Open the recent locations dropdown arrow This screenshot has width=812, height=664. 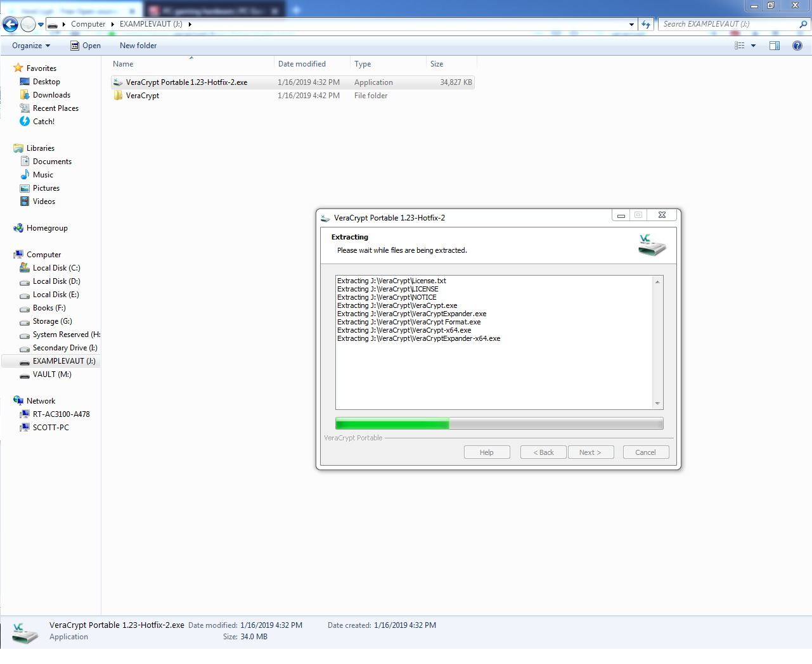point(41,25)
